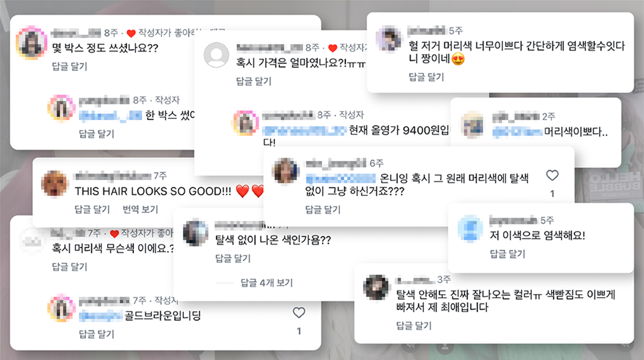Reply to the 몇 박스 정도 쓰셨나요 comment
Screen dimensions: 644x360
(69, 66)
